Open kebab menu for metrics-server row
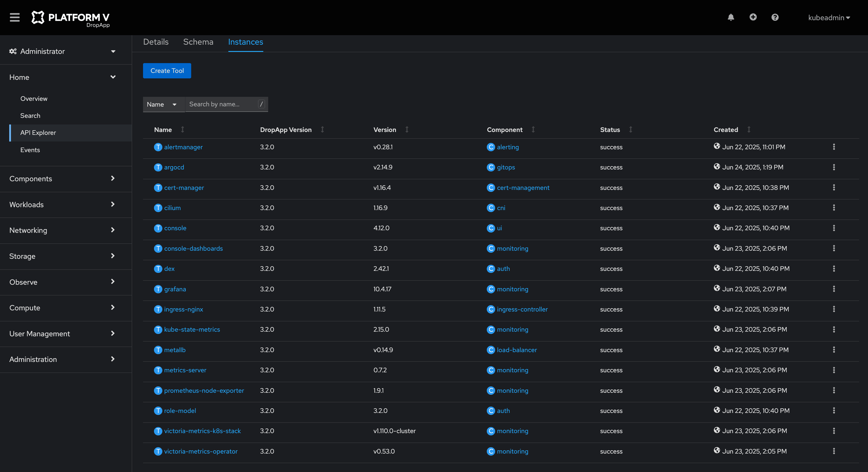Screen dimensions: 868x472 coord(834,370)
